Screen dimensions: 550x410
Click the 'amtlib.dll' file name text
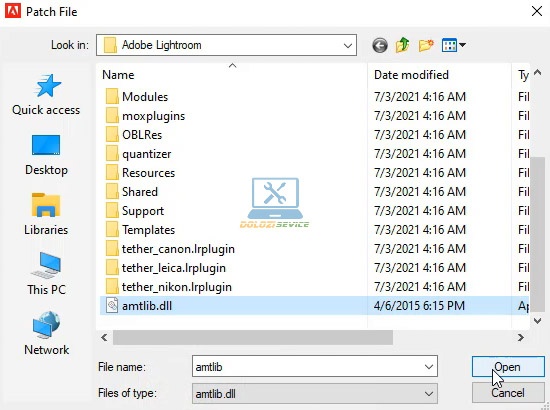click(x=147, y=306)
